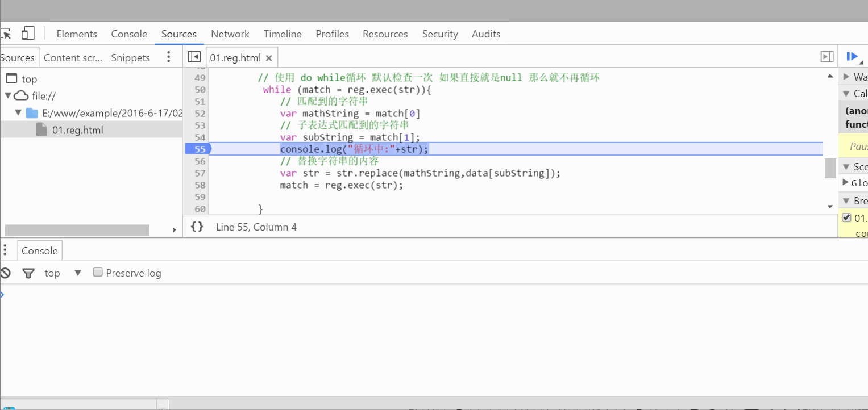Open the three-dot menu in Sources navigator
This screenshot has width=868, height=410.
tap(168, 57)
